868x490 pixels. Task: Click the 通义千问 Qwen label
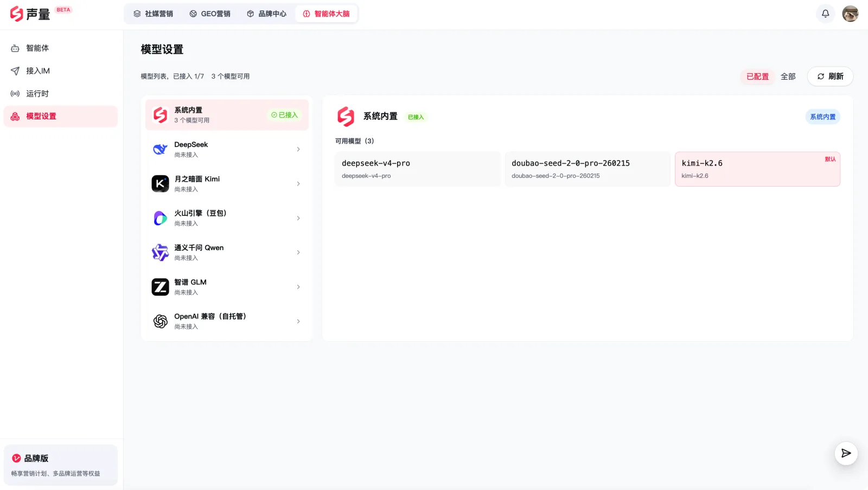pos(199,248)
